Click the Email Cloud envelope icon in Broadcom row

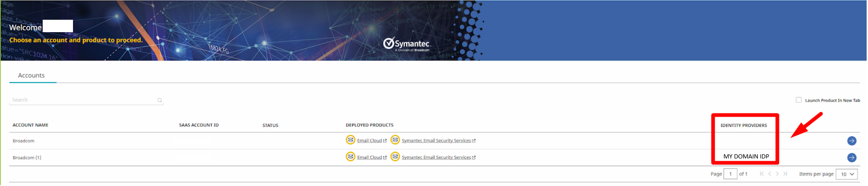tap(350, 140)
